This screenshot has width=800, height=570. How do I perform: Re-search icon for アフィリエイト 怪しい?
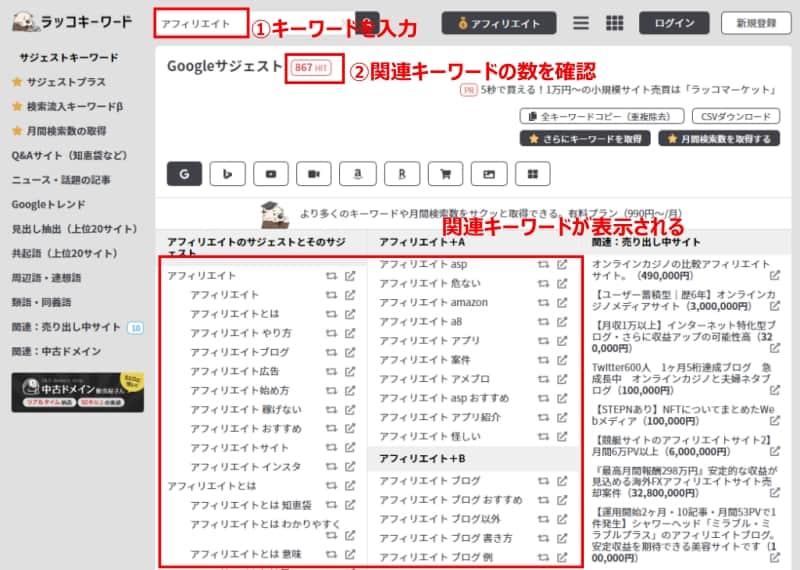coord(543,437)
